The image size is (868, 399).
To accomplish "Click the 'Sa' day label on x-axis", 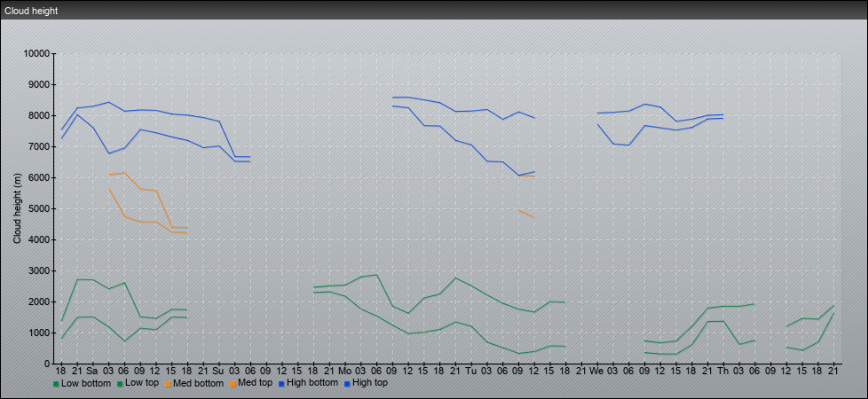I will coord(92,371).
